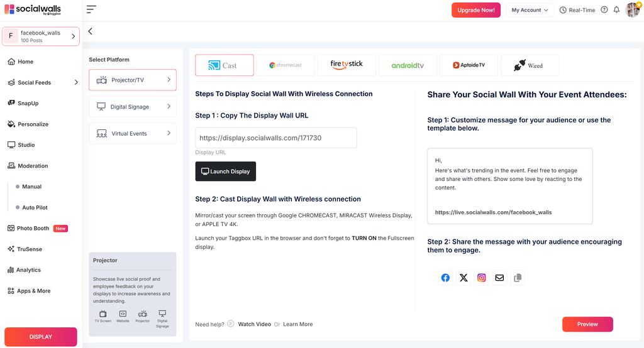The image size is (644, 348).
Task: Switch to the Cast tab
Action: point(225,65)
